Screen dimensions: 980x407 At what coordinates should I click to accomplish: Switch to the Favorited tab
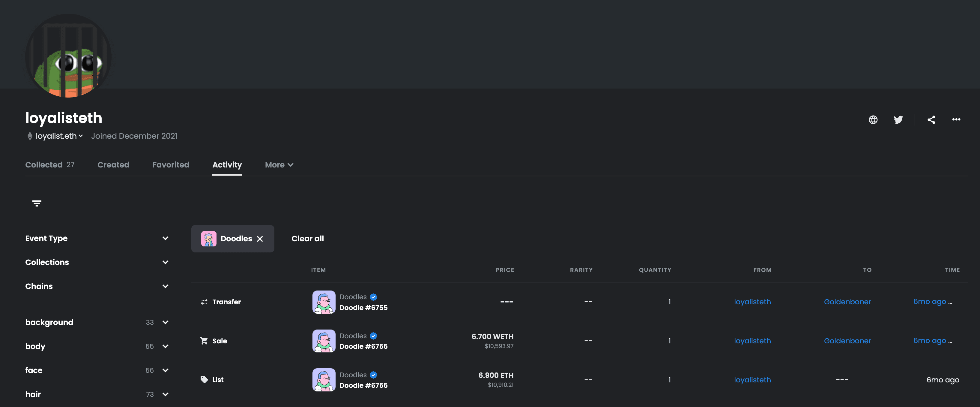[x=170, y=165]
